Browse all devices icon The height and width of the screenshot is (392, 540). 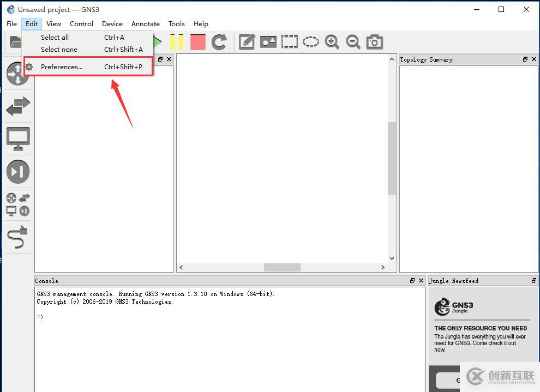pos(18,204)
